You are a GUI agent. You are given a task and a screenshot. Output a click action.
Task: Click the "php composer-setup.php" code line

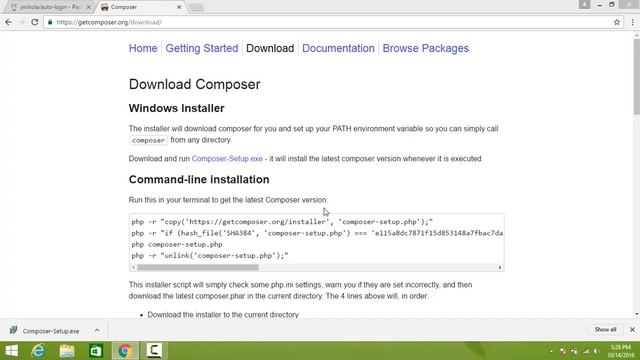tap(177, 244)
